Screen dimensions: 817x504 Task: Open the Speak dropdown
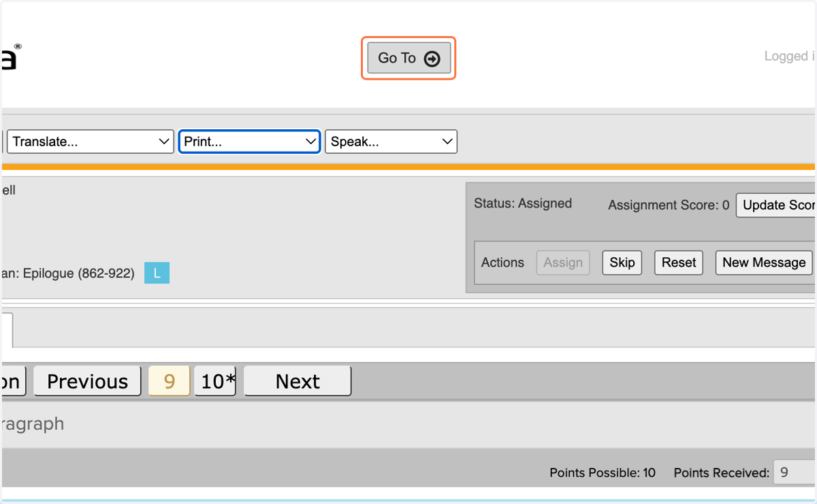[x=391, y=141]
